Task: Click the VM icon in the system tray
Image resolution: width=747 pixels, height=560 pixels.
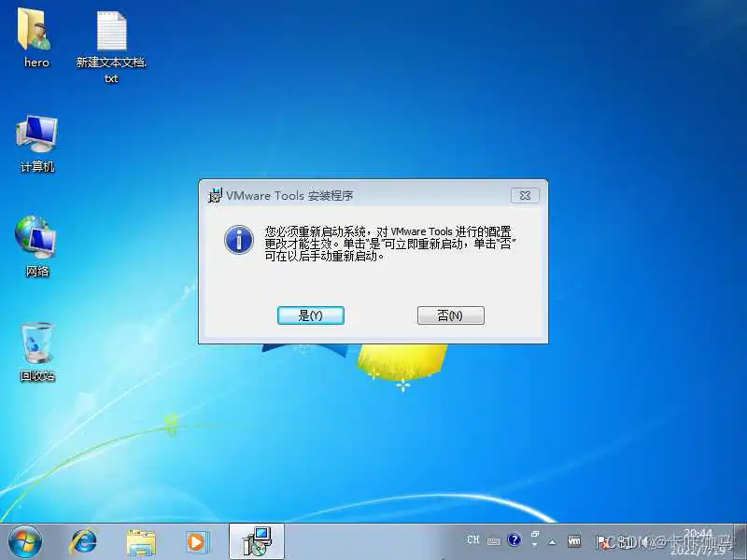Action: click(x=573, y=539)
